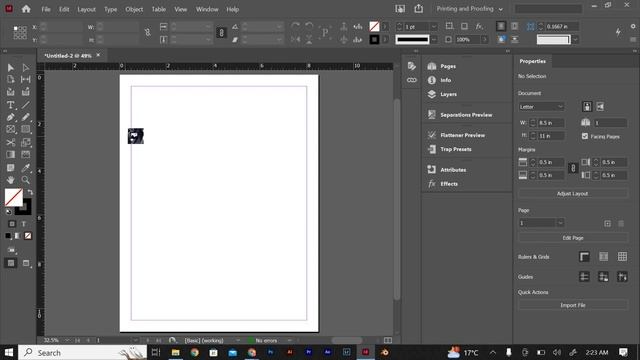Toggle Show Document Grid button
Screen dimensions: 640x360
coord(622,257)
